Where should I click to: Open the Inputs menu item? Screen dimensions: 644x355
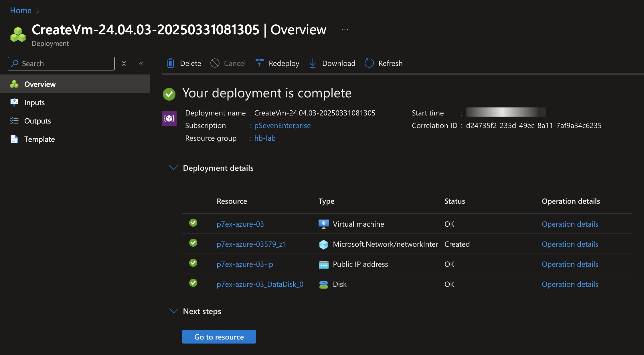pos(34,103)
